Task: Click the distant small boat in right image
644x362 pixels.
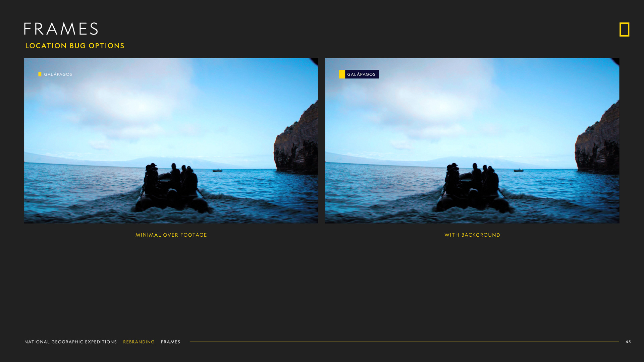Action: point(519,171)
